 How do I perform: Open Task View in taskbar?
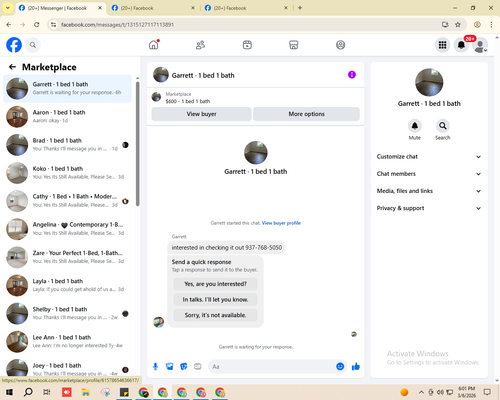click(47, 392)
